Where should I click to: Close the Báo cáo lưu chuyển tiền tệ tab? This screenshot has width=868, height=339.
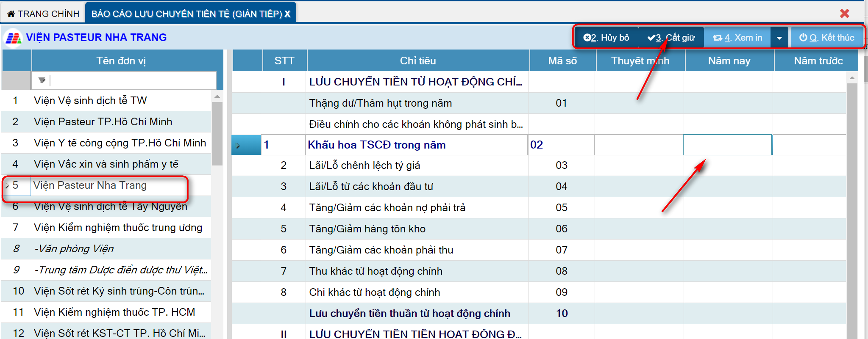coord(288,14)
